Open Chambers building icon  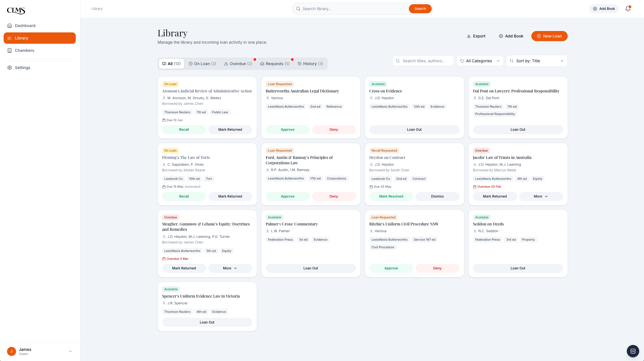[10, 50]
